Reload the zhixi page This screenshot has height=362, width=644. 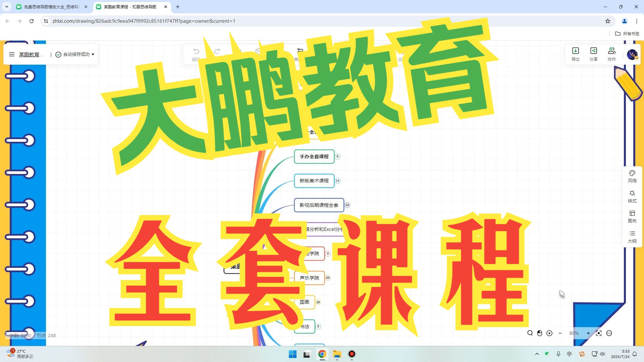32,21
